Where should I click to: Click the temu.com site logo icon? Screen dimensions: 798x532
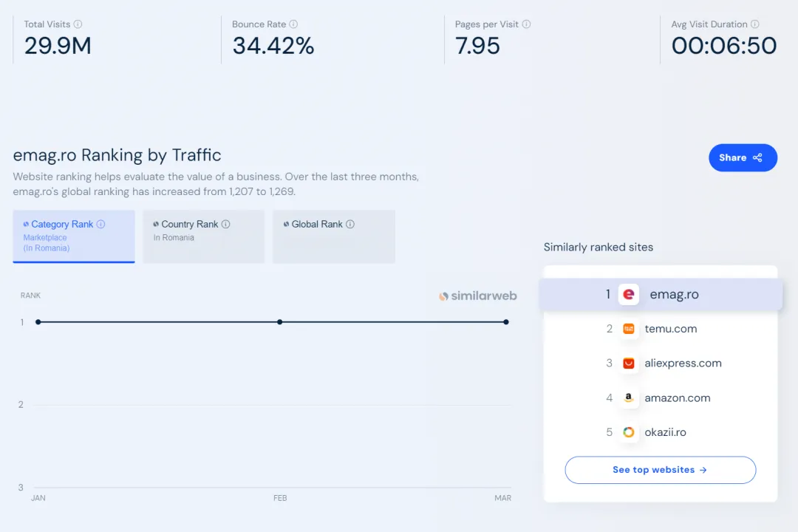(x=629, y=329)
